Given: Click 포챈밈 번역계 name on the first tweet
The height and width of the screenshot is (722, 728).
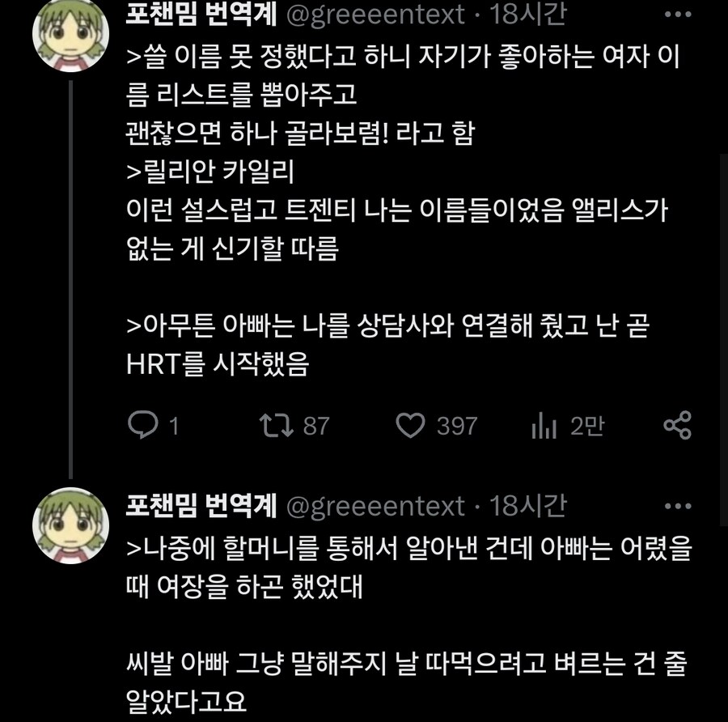Looking at the screenshot, I should pos(201,15).
